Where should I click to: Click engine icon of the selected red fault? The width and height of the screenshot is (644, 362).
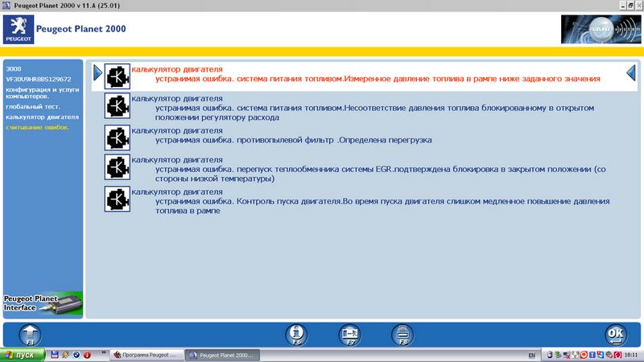118,76
